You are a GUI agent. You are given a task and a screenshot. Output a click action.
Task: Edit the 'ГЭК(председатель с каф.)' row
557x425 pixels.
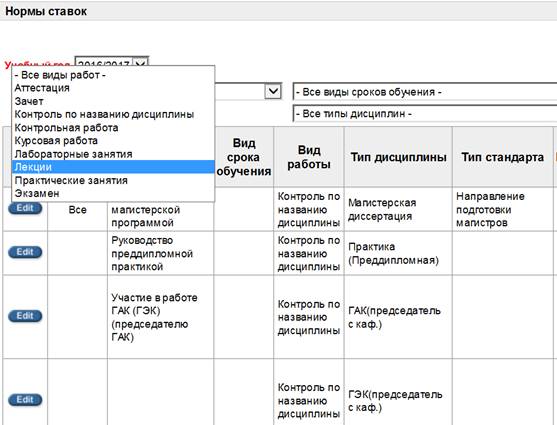25,400
